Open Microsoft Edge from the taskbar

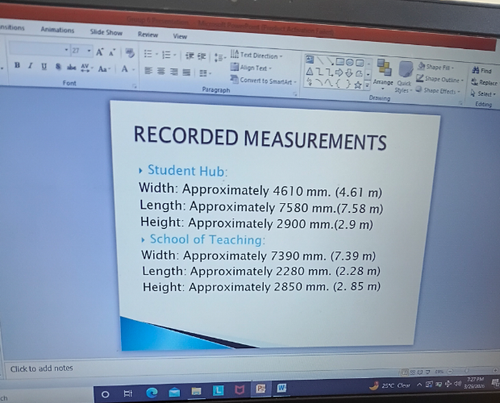pos(152,393)
